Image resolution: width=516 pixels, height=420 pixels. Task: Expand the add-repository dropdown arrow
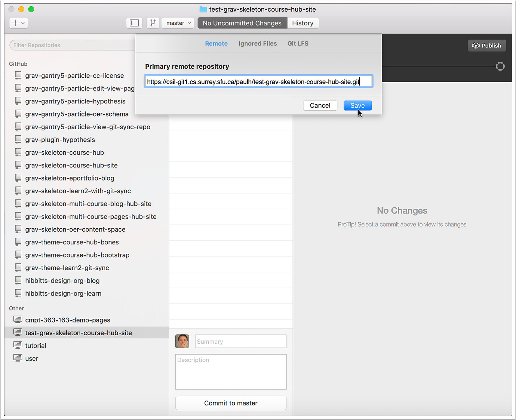(22, 23)
